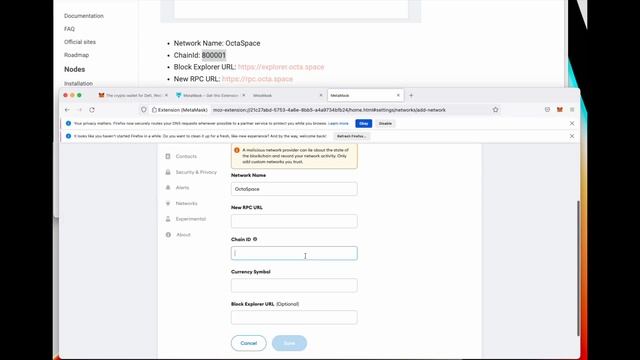This screenshot has height=360, width=640.
Task: Click the Chain ID info icon
Action: coord(255,239)
